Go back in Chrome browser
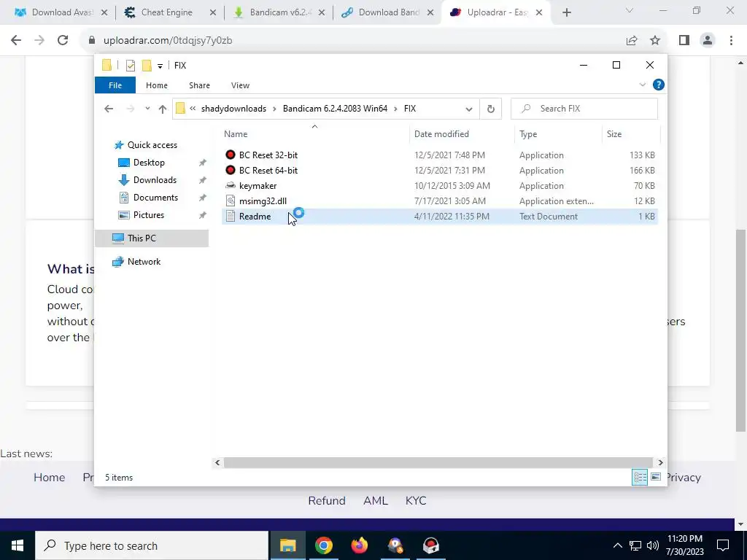747x560 pixels. [16, 41]
